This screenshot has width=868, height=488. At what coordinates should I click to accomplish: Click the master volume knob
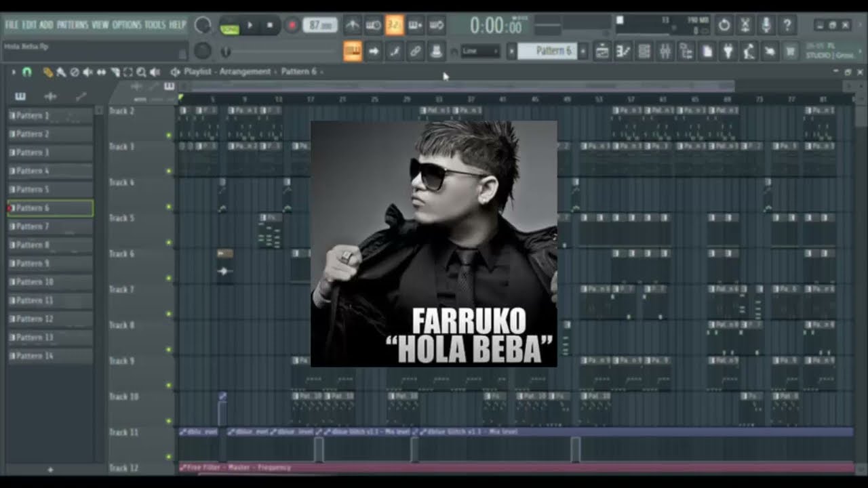[x=202, y=25]
